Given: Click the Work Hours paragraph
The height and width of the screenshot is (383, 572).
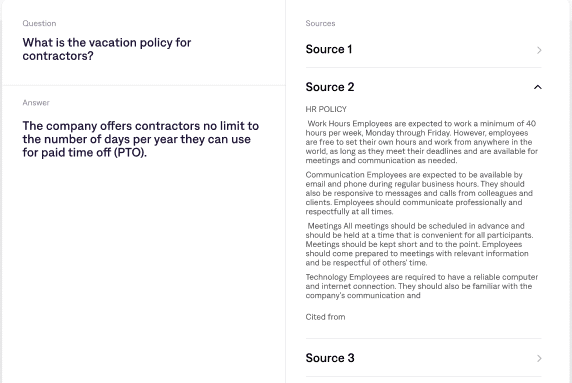Looking at the screenshot, I should point(421,142).
